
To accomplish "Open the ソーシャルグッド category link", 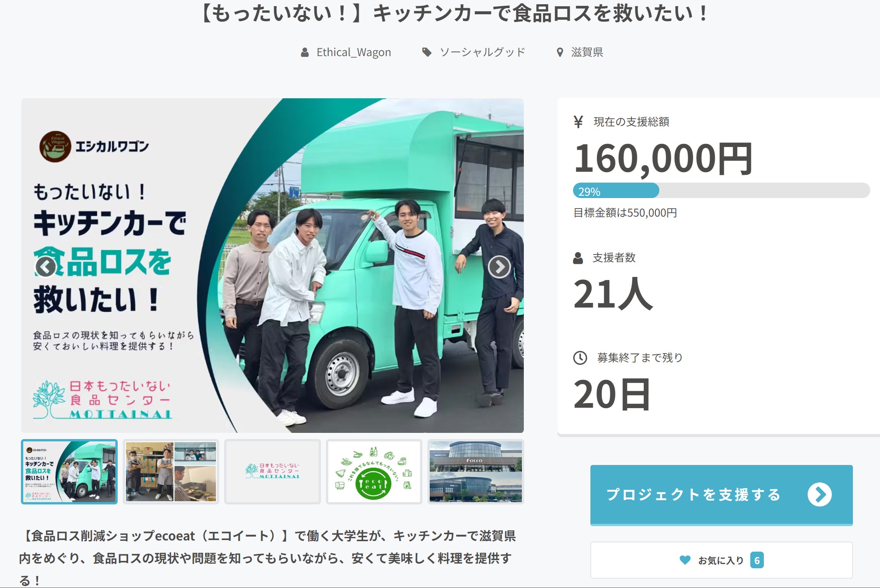I will coord(482,52).
